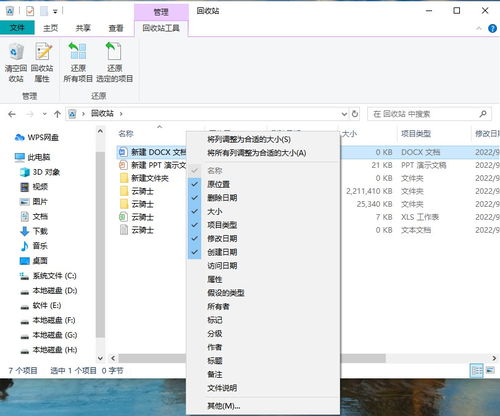Click the search magnifier icon
Viewport: 500px width, 416px height.
[483, 114]
